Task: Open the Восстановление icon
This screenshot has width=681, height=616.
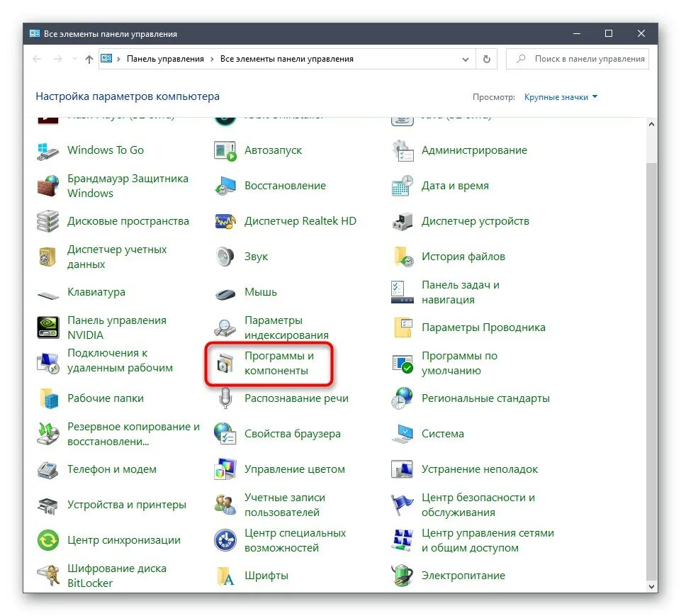Action: click(225, 186)
